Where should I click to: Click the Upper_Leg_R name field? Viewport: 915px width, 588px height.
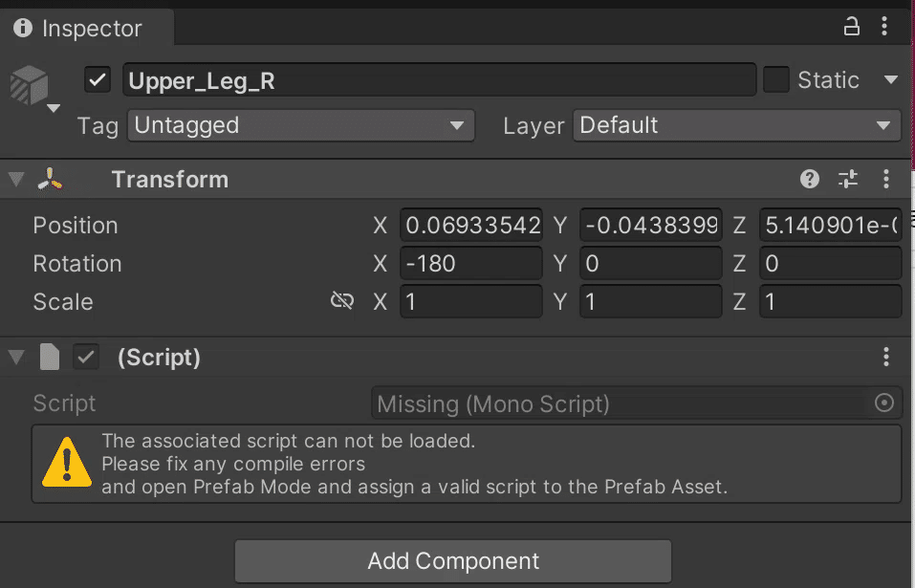[x=440, y=80]
